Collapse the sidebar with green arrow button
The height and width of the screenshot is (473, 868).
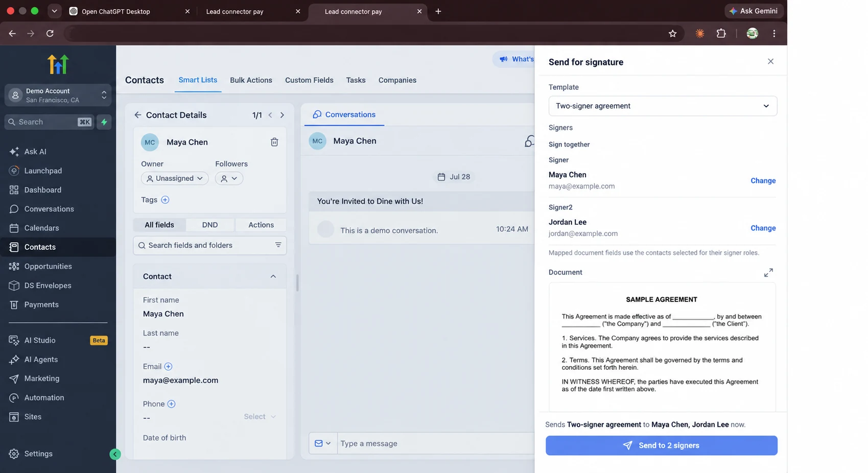115,454
